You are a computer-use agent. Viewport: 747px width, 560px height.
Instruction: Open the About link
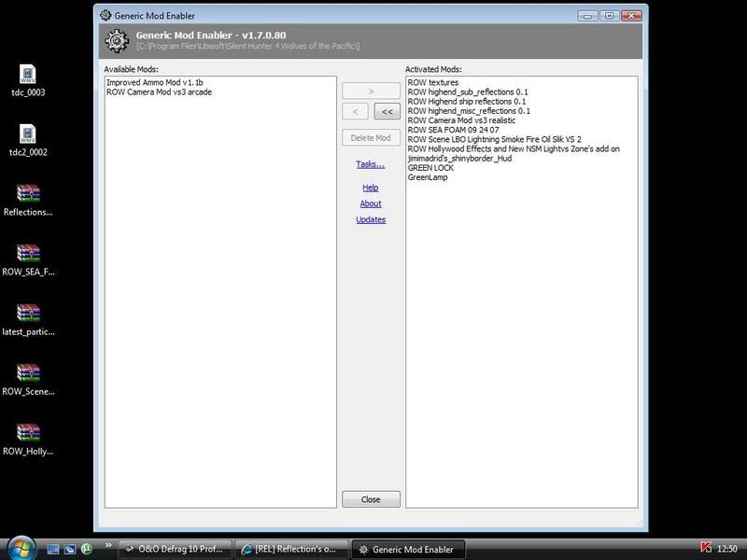point(370,203)
